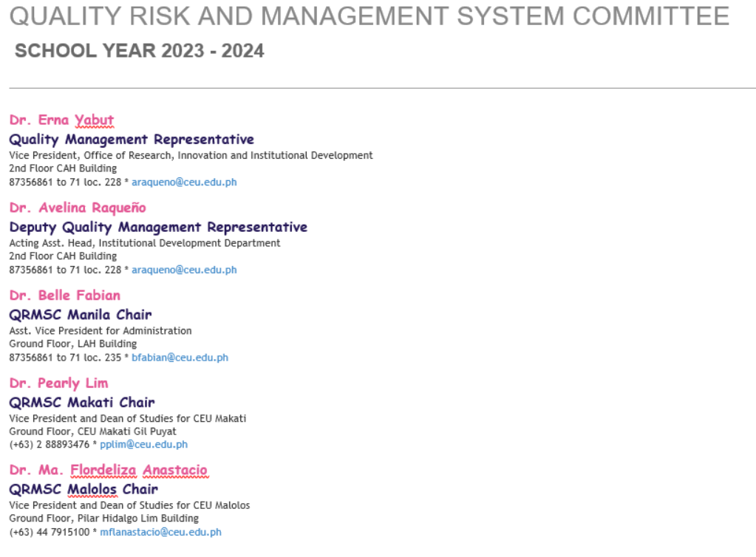Open the bfabian@ceu.edu.ph email link
This screenshot has height=557, width=756.
click(180, 358)
